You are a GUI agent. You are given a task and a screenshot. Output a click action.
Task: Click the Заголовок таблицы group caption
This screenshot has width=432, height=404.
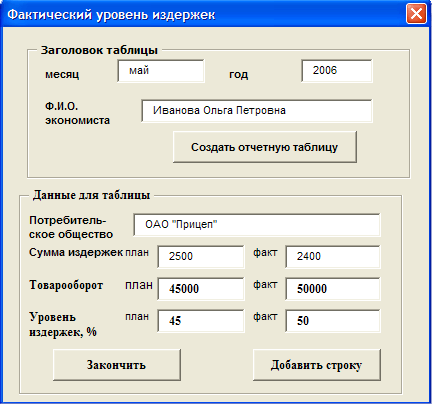[x=99, y=50]
